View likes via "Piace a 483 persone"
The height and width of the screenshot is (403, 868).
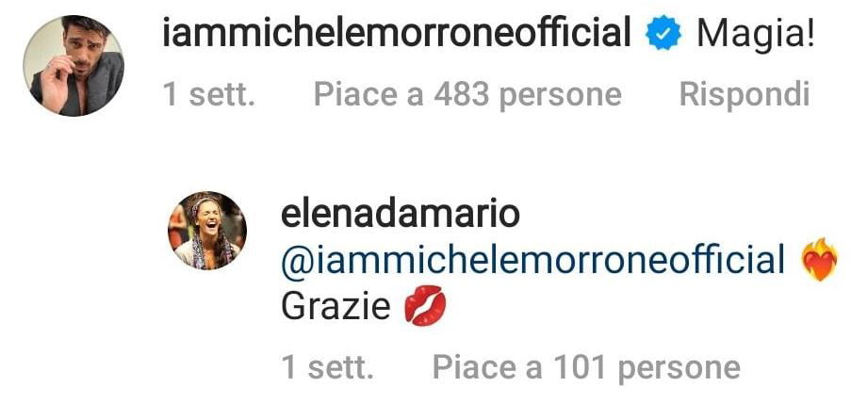(467, 94)
